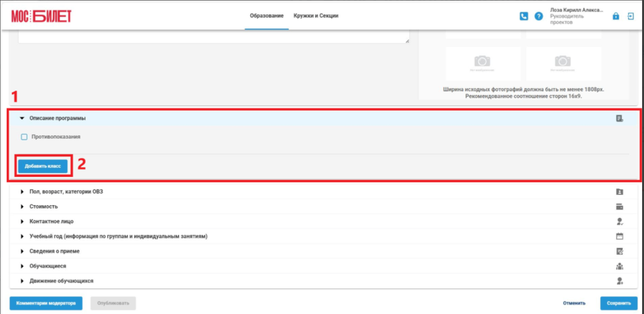The height and width of the screenshot is (314, 644).
Task: Click the phone contact icon in header
Action: click(524, 16)
